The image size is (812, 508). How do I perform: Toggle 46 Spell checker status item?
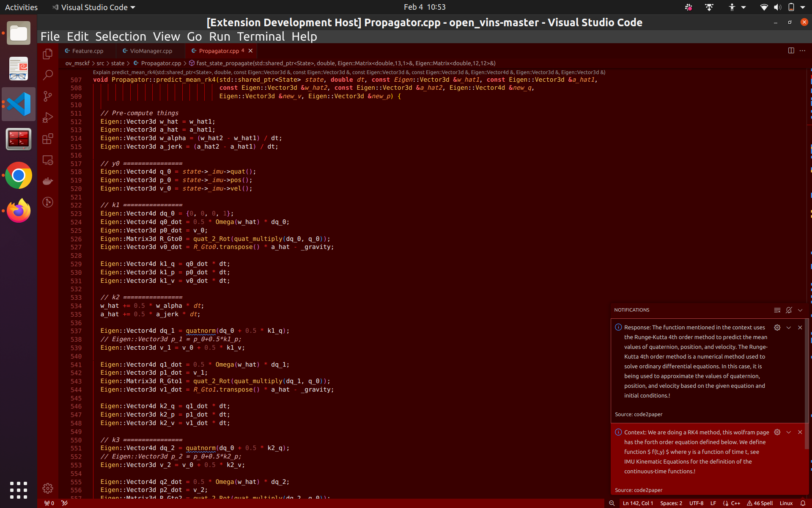(760, 503)
